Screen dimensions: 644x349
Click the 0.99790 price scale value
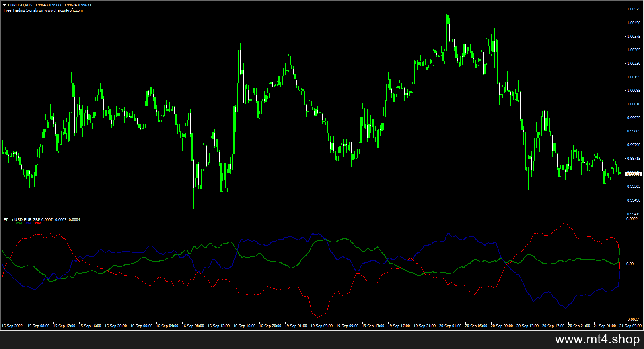[634, 145]
